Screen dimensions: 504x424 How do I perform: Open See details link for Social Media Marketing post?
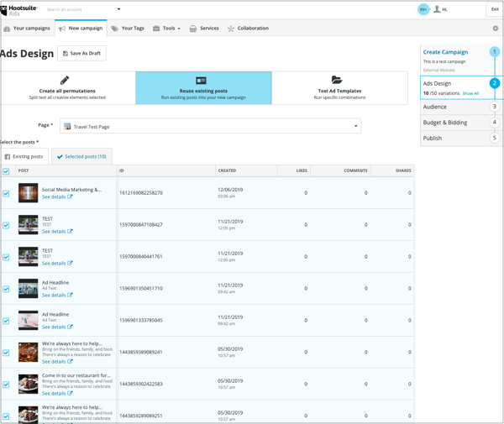coord(54,197)
